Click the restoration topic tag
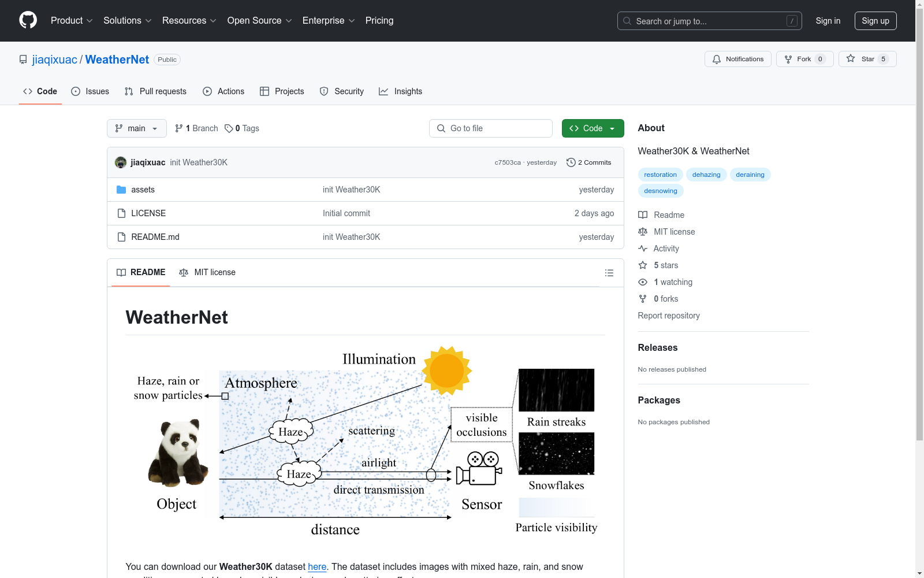This screenshot has width=924, height=578. click(x=661, y=175)
